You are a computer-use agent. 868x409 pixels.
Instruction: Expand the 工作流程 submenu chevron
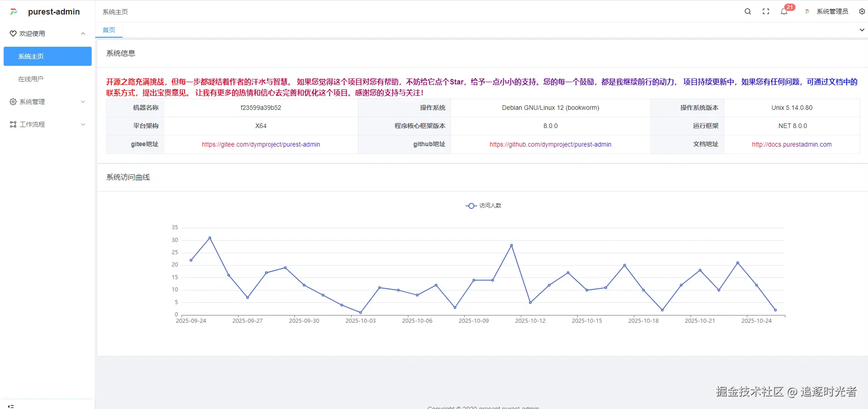83,124
